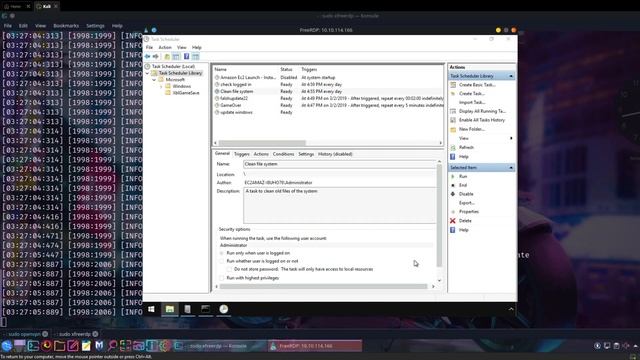This screenshot has height=360, width=640.
Task: Click the green Run arrow icon
Action: tap(453, 176)
